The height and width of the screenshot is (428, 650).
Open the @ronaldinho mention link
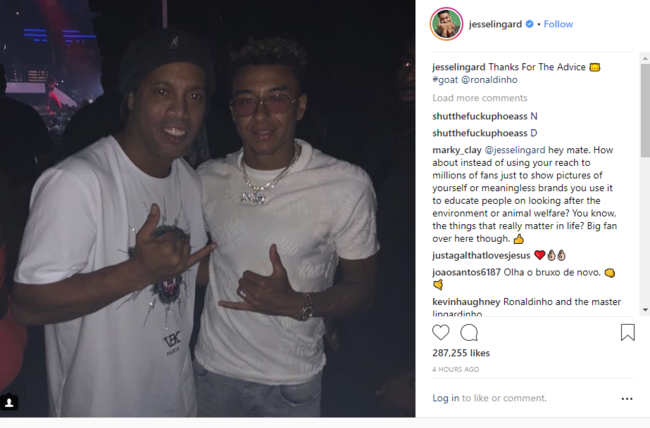tap(490, 81)
